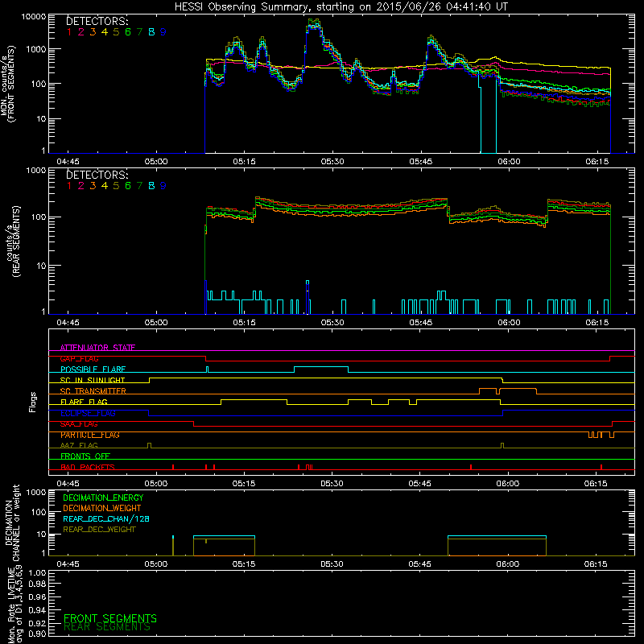
Task: Click the "DECIMATION_ENERGY" legend entry
Action: tap(103, 497)
